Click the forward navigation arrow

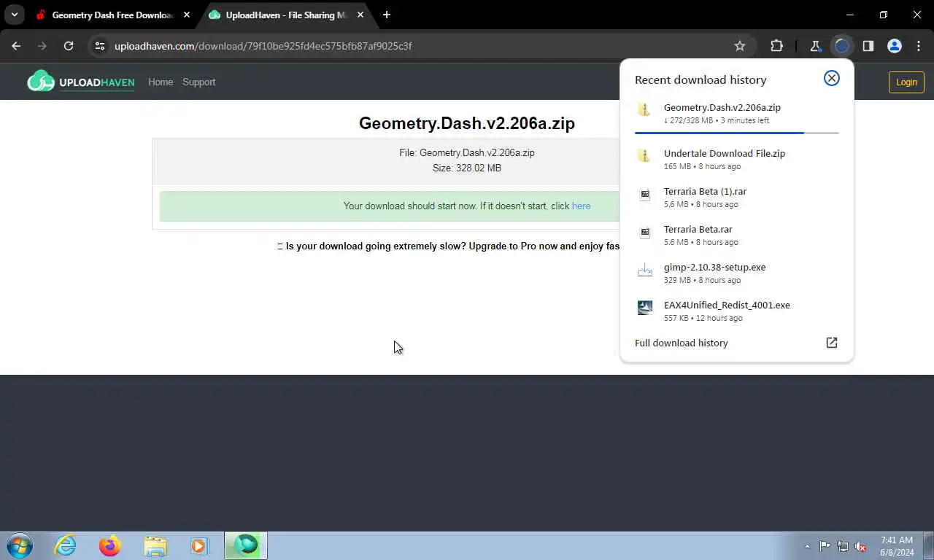[42, 46]
